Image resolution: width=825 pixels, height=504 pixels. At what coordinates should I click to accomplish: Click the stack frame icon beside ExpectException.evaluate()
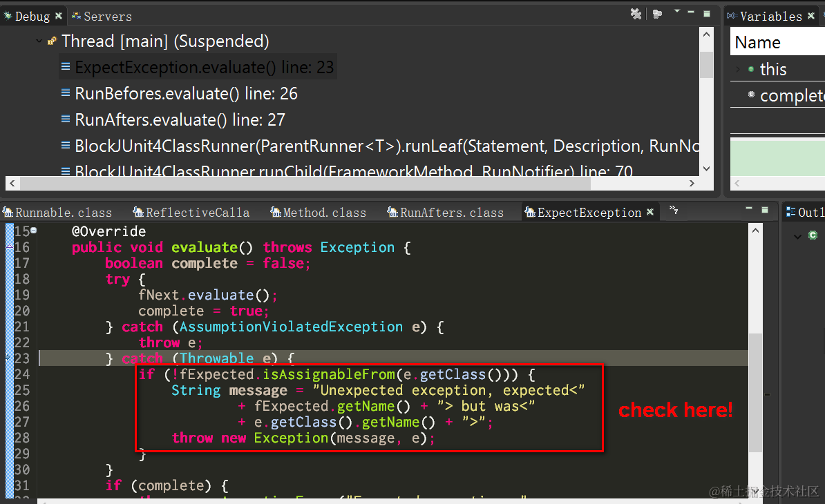coord(65,66)
